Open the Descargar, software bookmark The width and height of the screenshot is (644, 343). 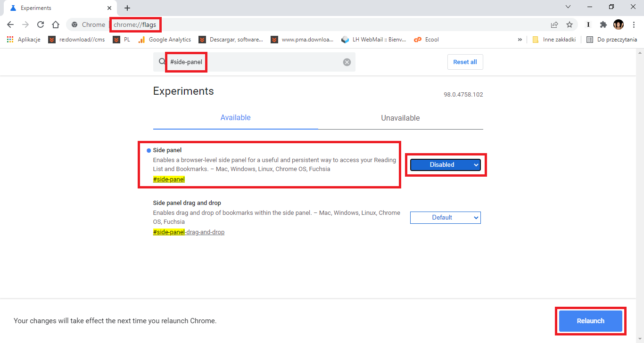pyautogui.click(x=231, y=40)
